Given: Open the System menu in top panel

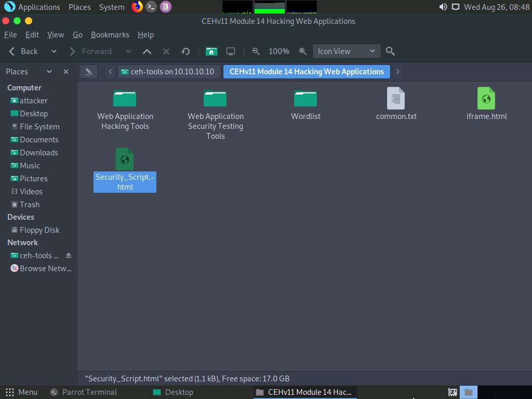Looking at the screenshot, I should 111,7.
